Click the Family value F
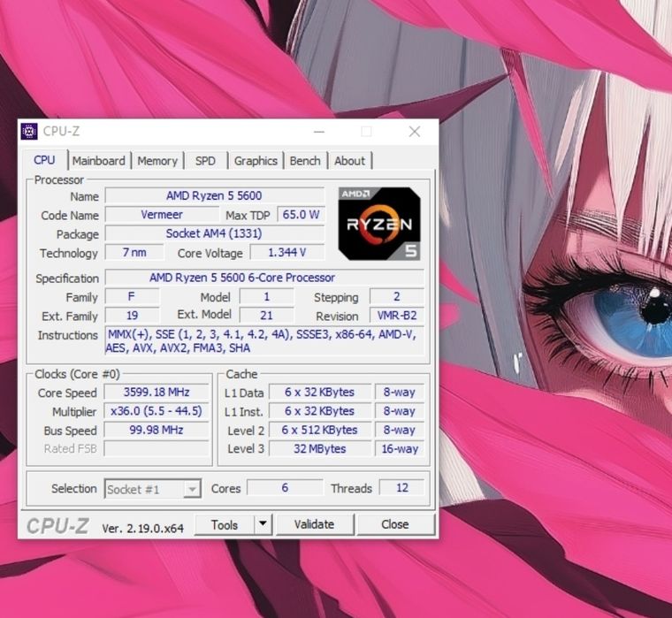This screenshot has width=672, height=618. click(132, 296)
